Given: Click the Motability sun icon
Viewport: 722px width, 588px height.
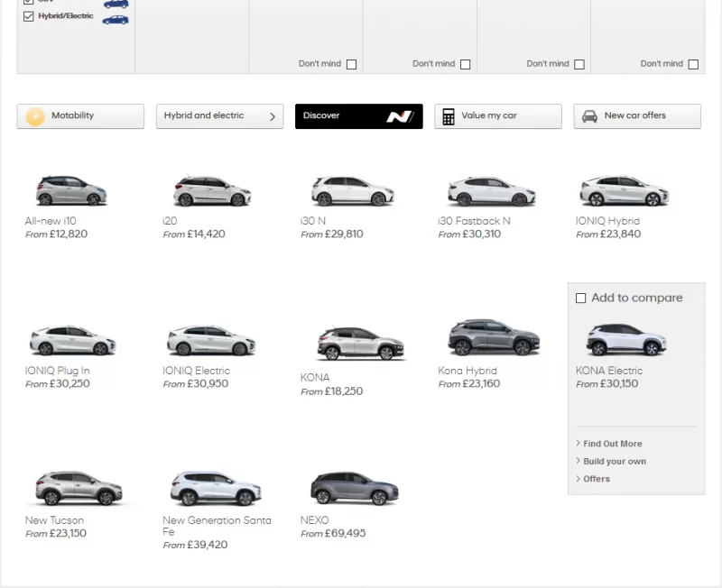Looking at the screenshot, I should (35, 116).
